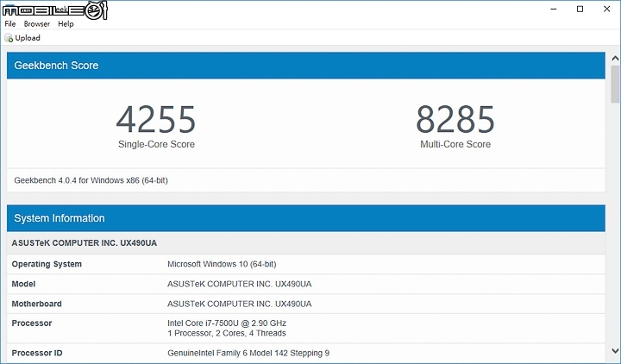
Task: Click the Upload text button
Action: pyautogui.click(x=28, y=38)
